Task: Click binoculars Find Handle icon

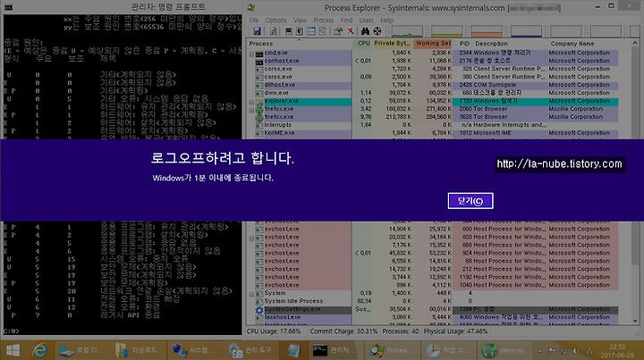Action: point(365,31)
